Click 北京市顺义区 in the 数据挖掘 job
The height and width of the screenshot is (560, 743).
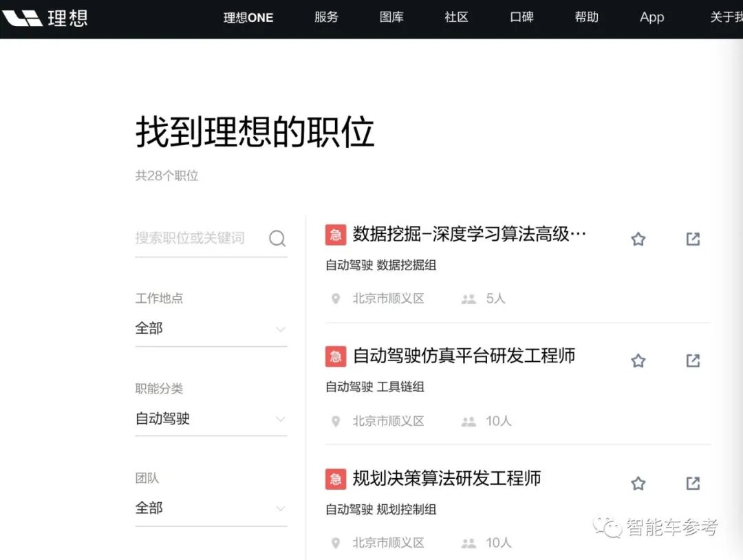(388, 299)
